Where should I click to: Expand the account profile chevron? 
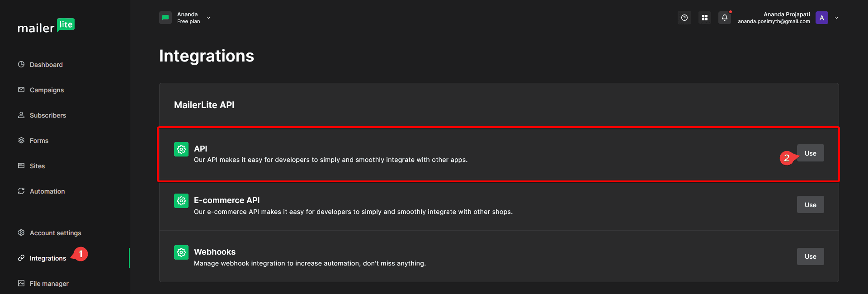coord(836,18)
